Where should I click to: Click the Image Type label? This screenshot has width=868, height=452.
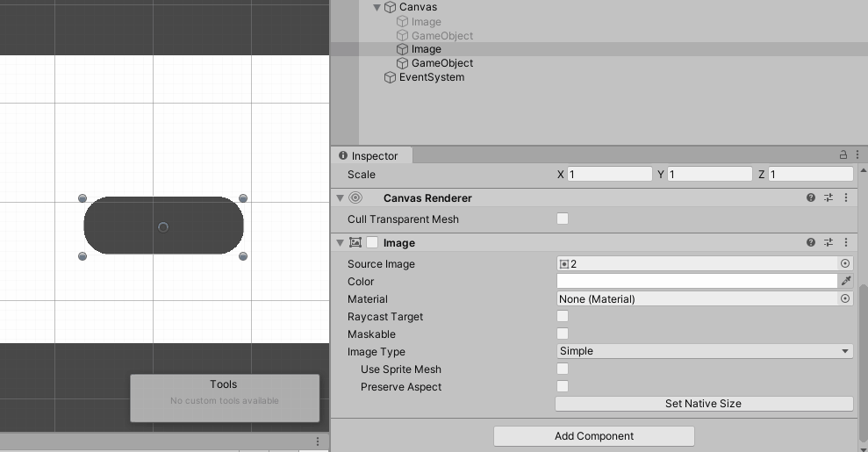(377, 352)
